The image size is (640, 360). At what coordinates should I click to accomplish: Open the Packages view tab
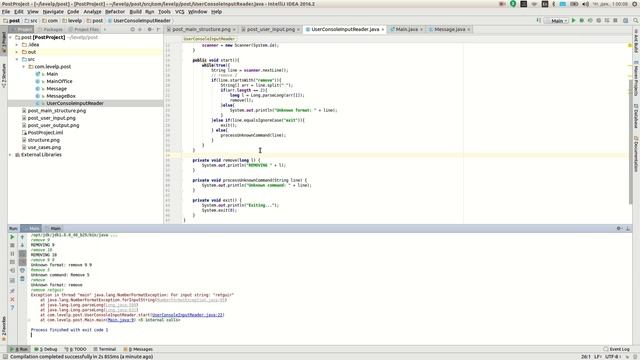[x=50, y=29]
